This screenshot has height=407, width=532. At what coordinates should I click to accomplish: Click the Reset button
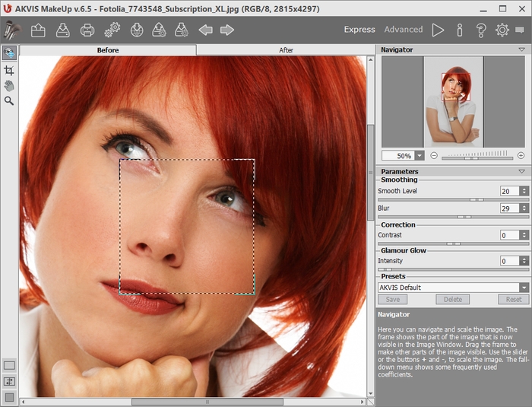[513, 299]
